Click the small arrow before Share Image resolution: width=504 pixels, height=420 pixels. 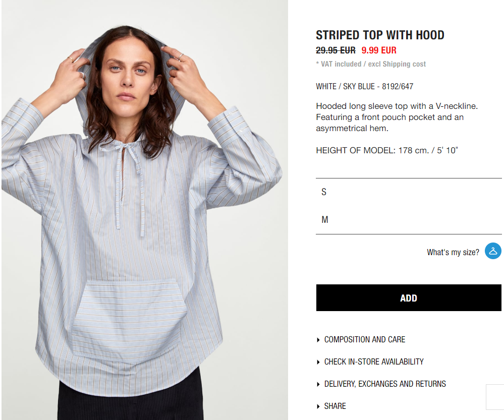[318, 406]
